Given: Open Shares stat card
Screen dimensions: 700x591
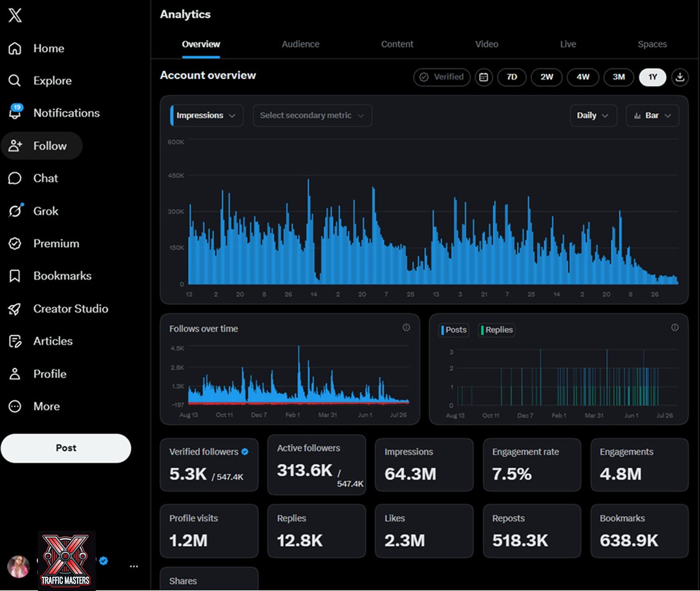Looking at the screenshot, I should [x=209, y=579].
